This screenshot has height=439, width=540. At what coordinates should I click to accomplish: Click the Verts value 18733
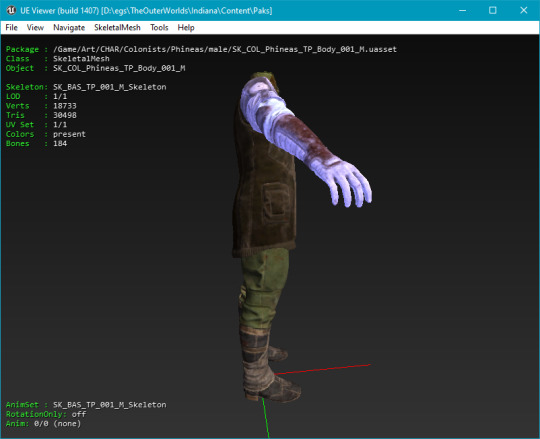(65, 106)
